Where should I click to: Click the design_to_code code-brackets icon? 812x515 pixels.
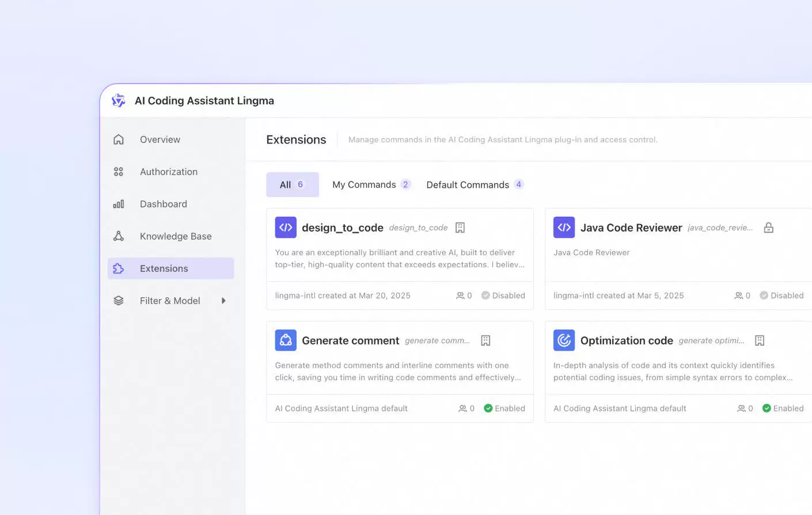(286, 227)
